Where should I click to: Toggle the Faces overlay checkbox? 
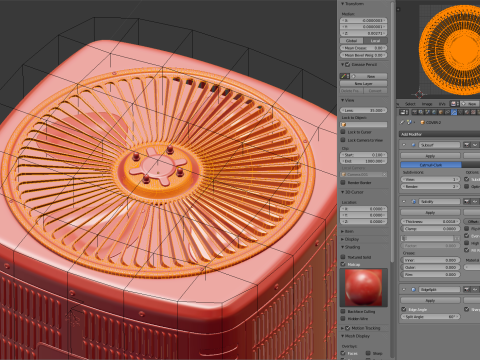click(343, 353)
